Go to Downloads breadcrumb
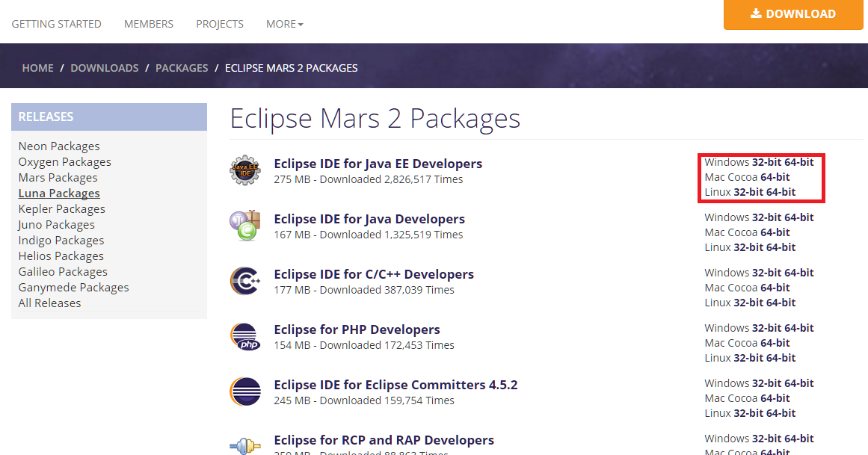Viewport: 868px width, 455px height. 105,68
